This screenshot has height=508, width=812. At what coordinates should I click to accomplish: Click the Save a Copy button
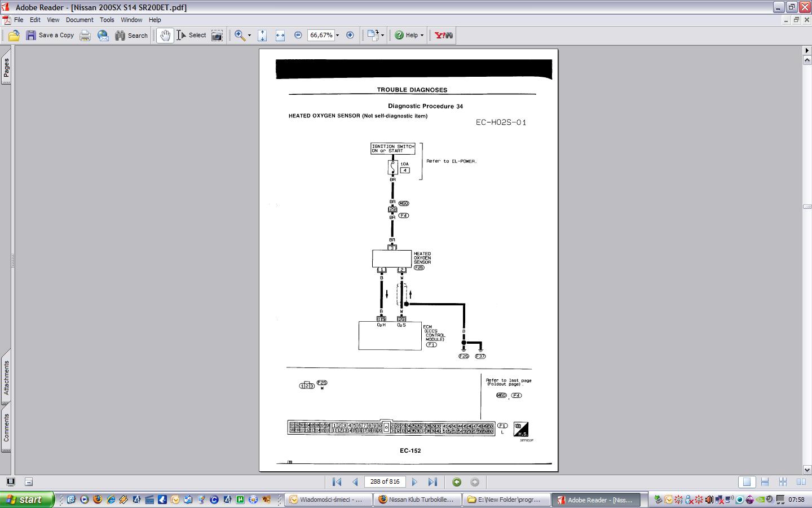pos(50,36)
